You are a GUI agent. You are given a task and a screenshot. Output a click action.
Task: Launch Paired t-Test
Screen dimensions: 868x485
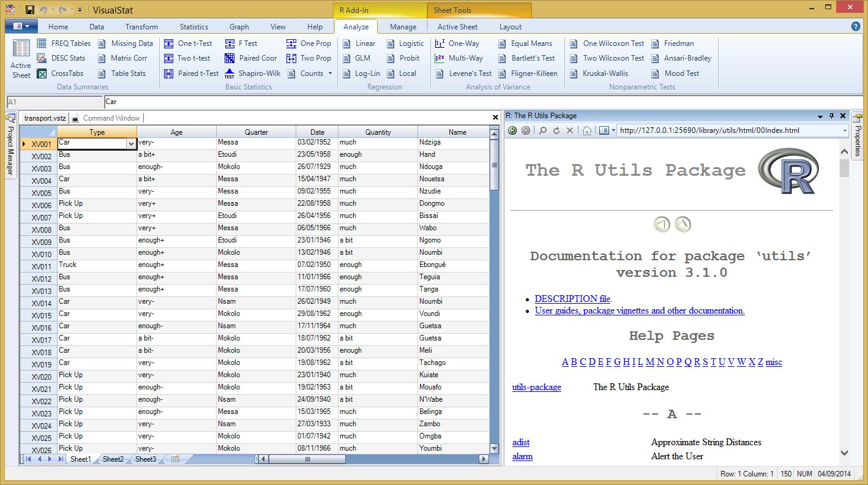click(x=191, y=73)
